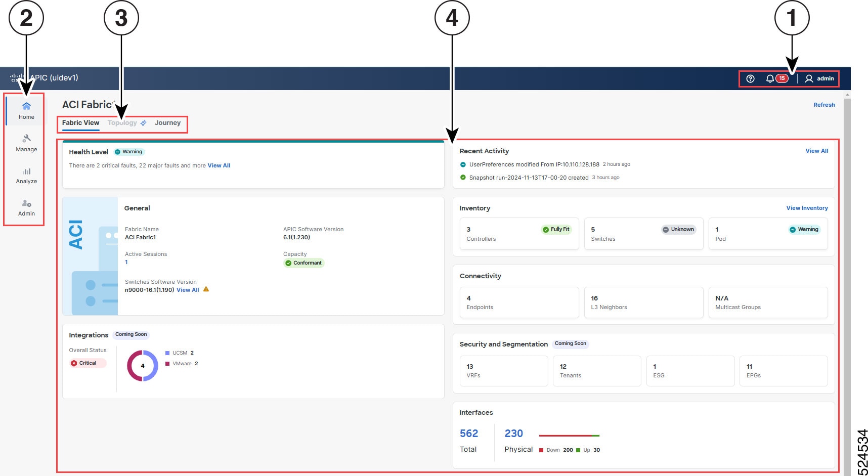Open the notifications bell icon

[x=769, y=78]
